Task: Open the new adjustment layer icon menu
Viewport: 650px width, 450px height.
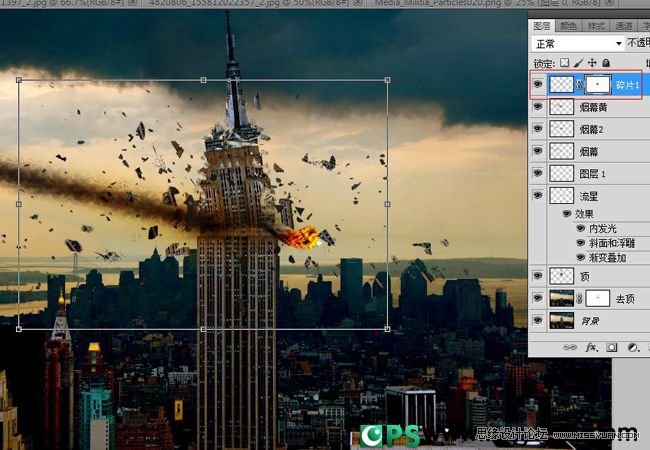Action: pyautogui.click(x=632, y=348)
